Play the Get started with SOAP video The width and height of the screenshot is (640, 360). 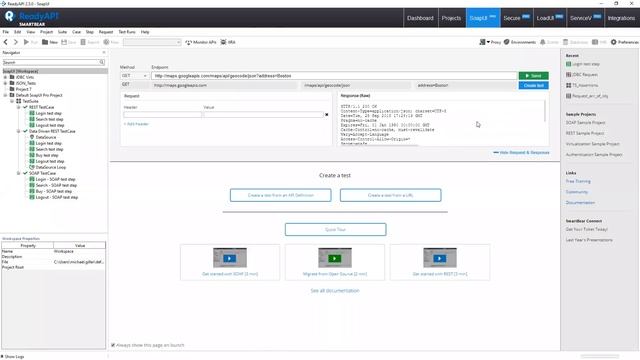(229, 258)
